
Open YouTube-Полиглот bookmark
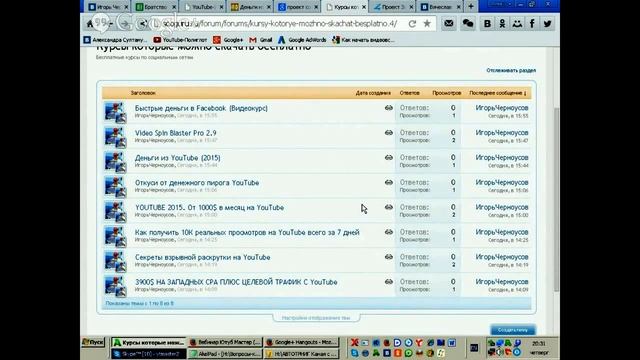click(180, 40)
